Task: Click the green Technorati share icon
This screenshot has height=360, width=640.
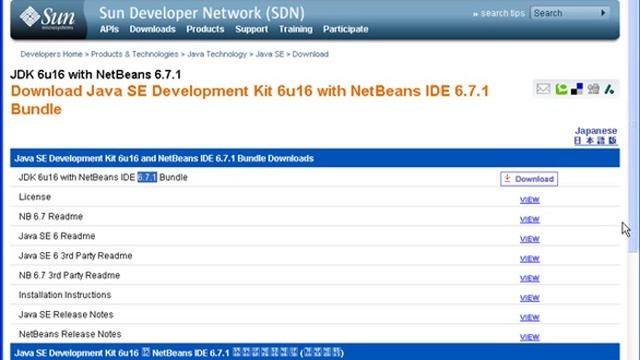Action: tap(561, 89)
